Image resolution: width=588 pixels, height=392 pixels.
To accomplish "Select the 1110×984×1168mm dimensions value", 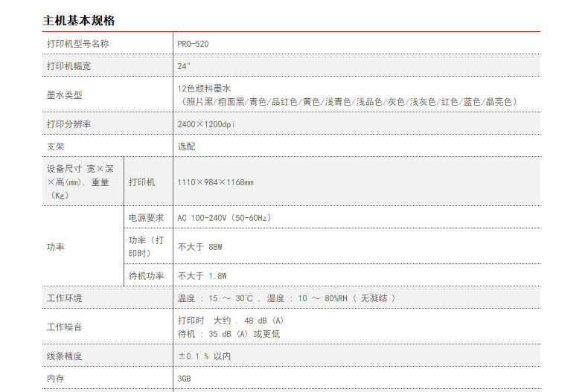I will coord(215,182).
